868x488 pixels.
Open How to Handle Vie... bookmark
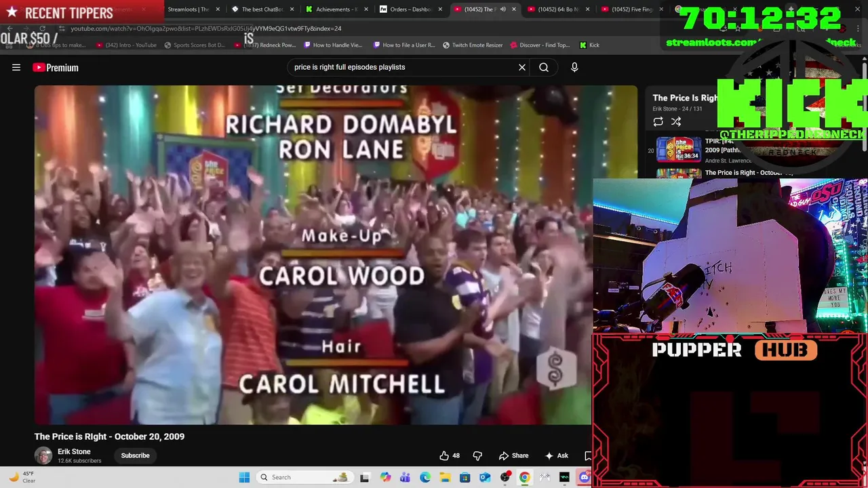click(x=333, y=45)
